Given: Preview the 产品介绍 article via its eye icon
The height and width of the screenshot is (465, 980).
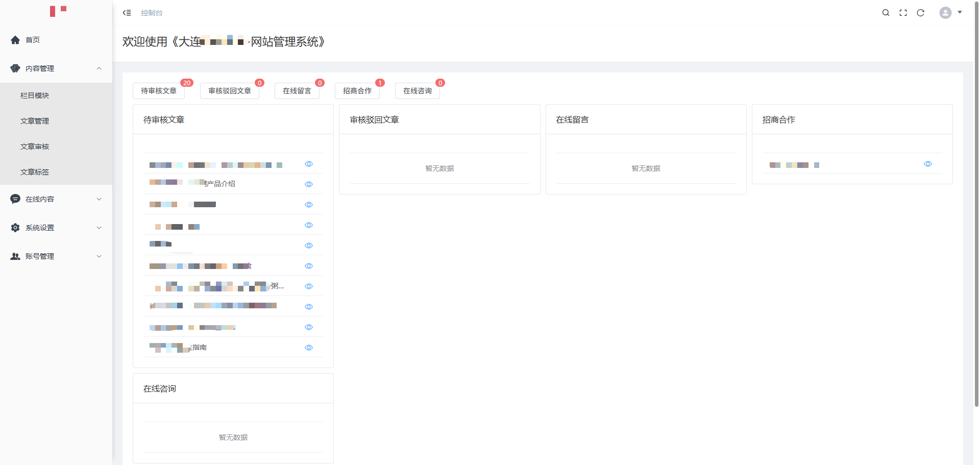Looking at the screenshot, I should (x=309, y=184).
